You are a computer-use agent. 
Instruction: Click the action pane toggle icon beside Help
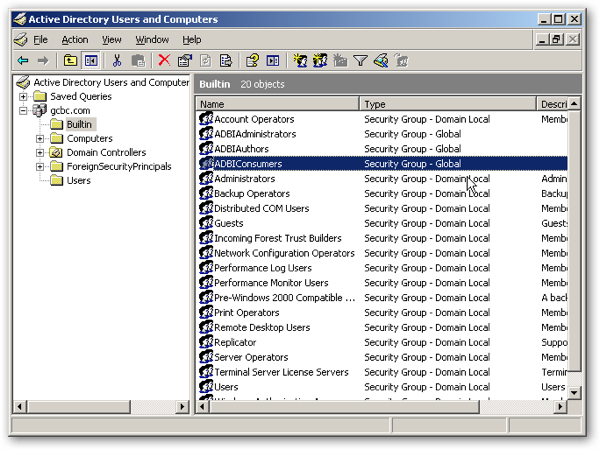(x=273, y=60)
